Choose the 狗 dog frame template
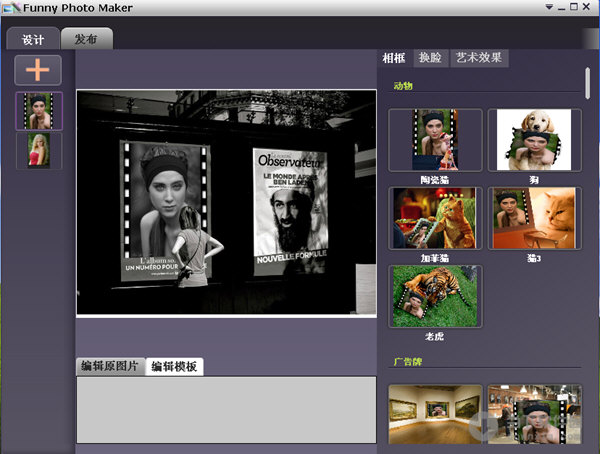600x454 pixels. pyautogui.click(x=535, y=140)
